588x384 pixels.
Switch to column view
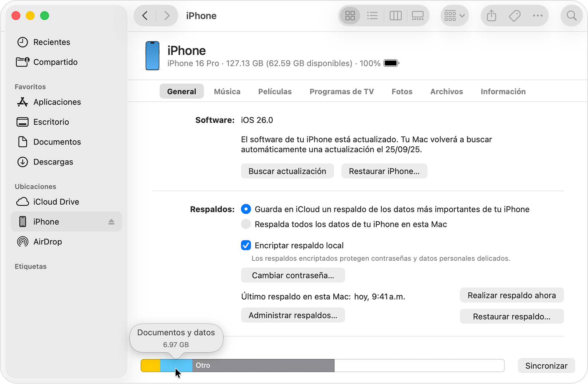tap(395, 16)
